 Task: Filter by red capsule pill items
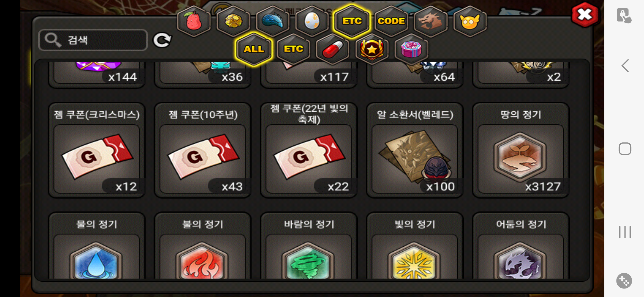[333, 49]
